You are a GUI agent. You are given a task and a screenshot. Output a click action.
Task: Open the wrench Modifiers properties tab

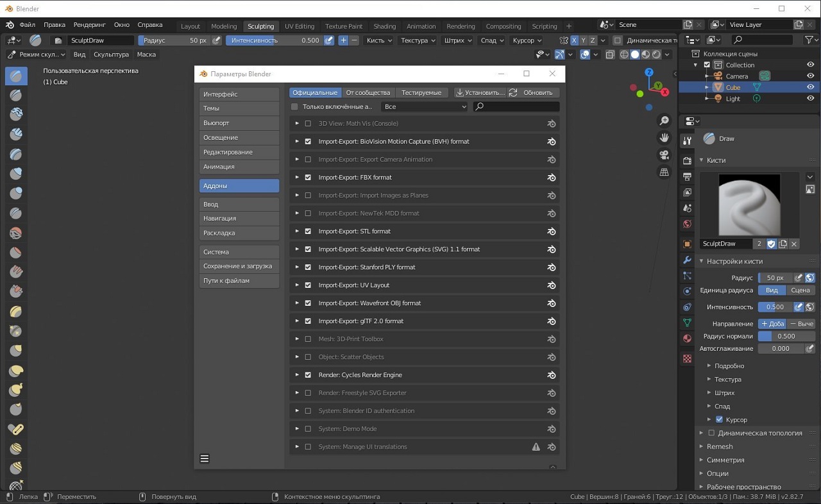[687, 260]
